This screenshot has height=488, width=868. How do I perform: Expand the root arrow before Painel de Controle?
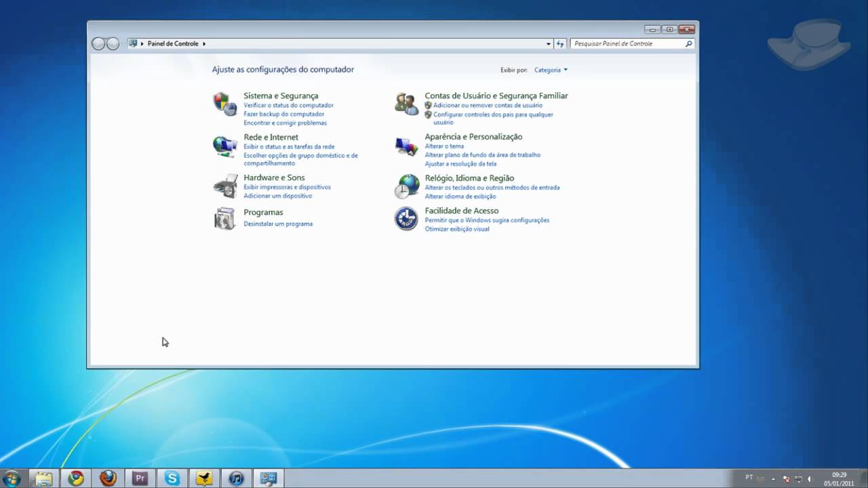pyautogui.click(x=142, y=43)
